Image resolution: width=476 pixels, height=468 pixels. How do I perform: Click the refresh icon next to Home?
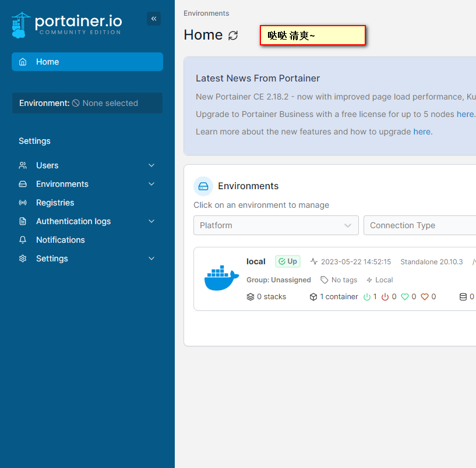point(233,36)
